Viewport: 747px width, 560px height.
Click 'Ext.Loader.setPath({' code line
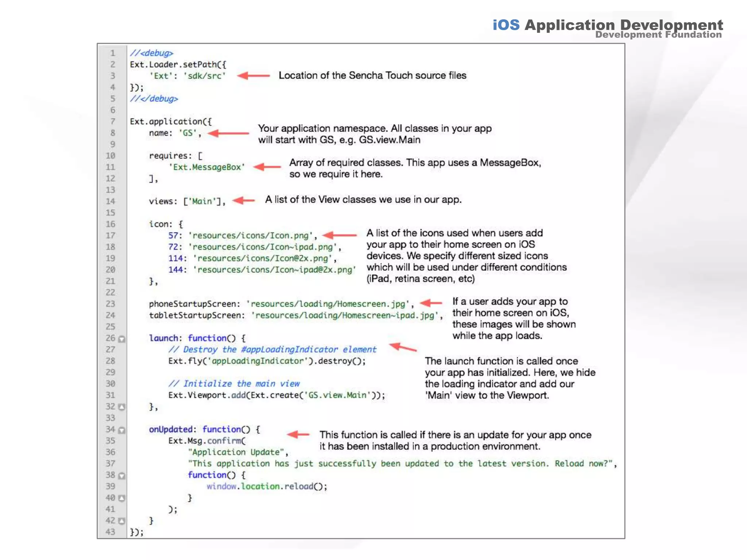[178, 65]
